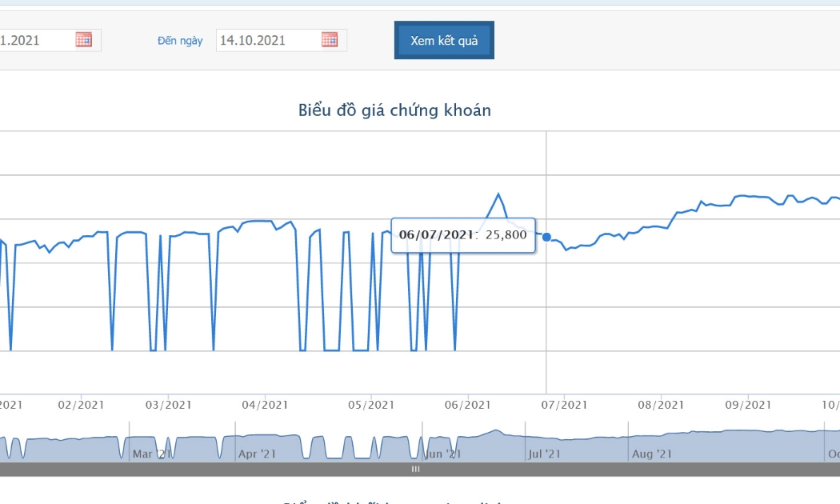840x504 pixels.
Task: Select Mar '21 in the navigator
Action: pyautogui.click(x=152, y=454)
